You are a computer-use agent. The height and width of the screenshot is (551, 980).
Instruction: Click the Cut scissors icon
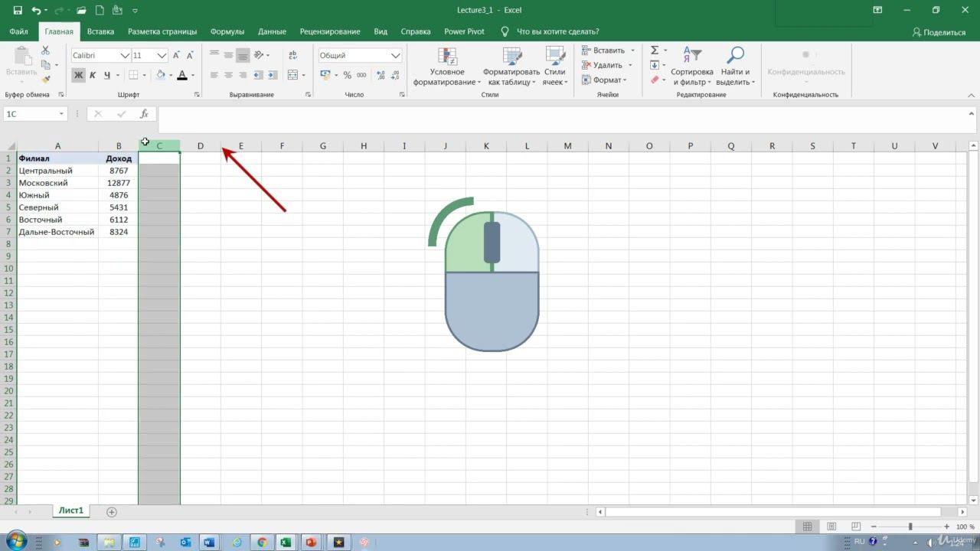pos(45,51)
